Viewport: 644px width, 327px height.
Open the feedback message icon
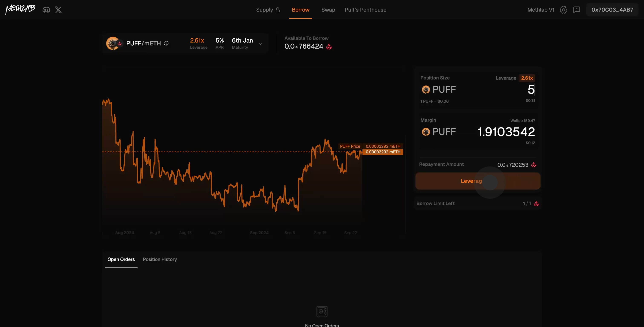click(x=576, y=10)
